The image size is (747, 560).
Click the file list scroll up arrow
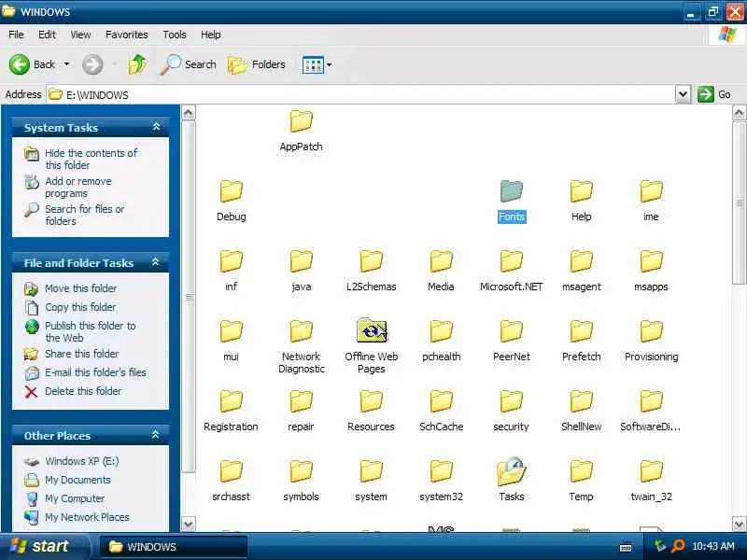(739, 113)
